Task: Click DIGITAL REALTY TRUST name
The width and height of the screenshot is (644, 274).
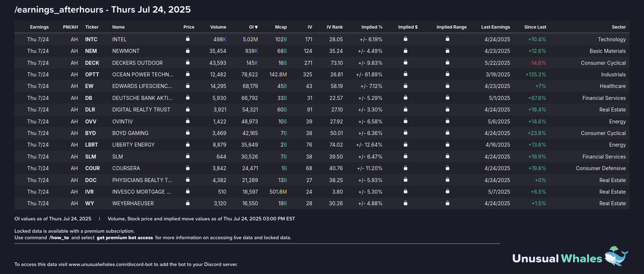Action: click(141, 110)
